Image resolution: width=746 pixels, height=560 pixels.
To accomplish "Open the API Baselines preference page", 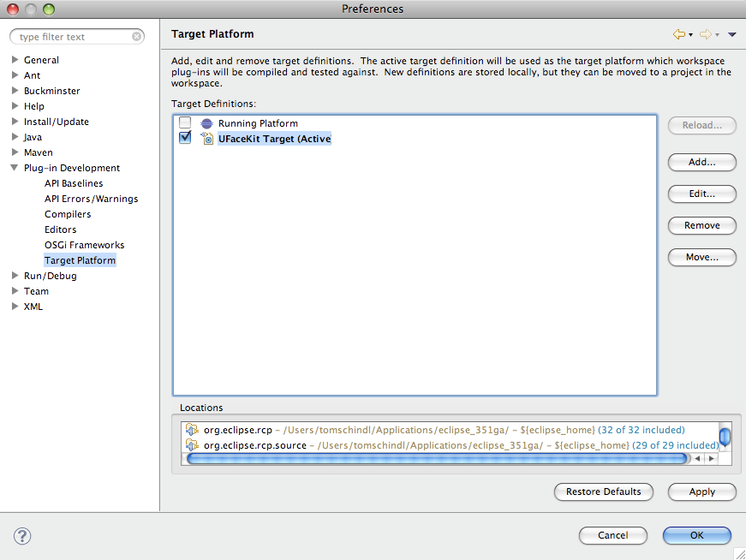I will point(74,183).
